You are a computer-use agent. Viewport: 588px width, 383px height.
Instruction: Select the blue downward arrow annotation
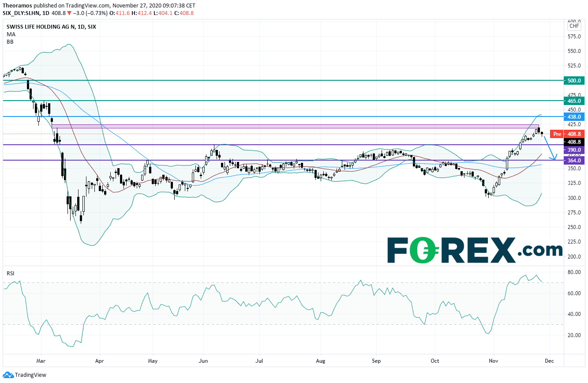(550, 147)
